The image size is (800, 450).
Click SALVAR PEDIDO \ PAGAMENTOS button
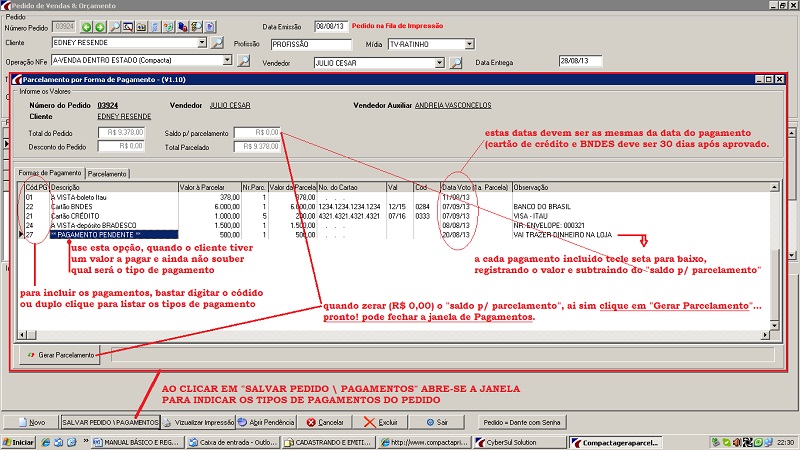click(110, 422)
